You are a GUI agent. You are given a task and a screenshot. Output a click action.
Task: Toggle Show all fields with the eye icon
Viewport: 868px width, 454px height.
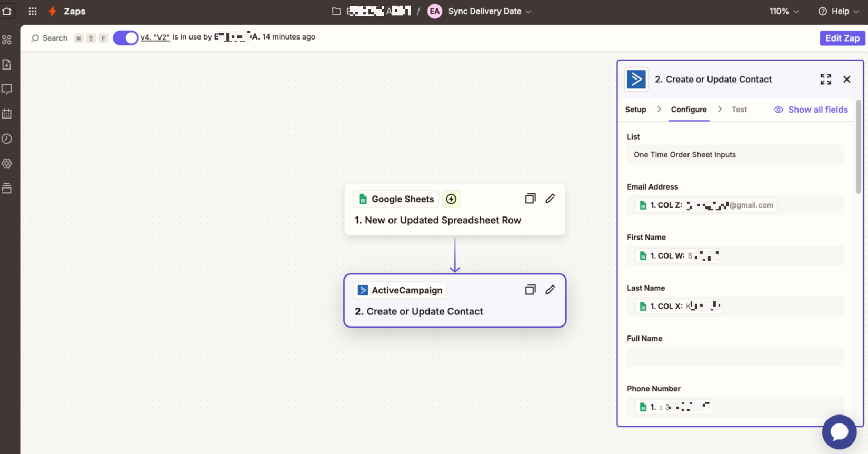[x=811, y=110]
